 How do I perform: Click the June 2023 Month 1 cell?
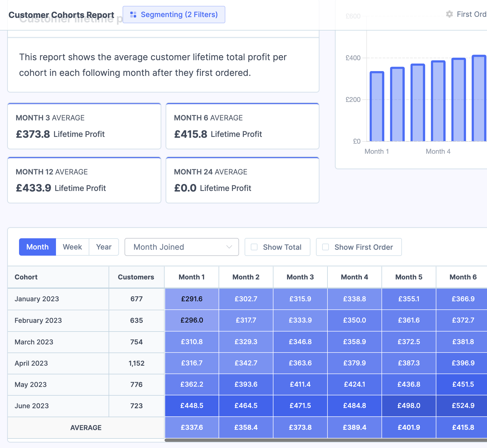[191, 405]
